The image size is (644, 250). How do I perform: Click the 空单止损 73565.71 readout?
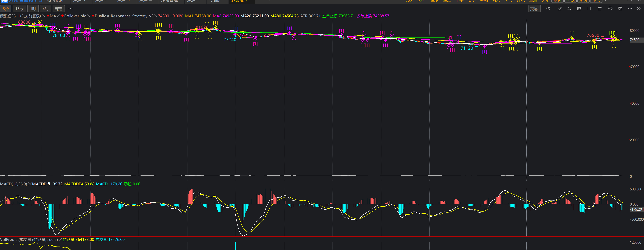click(339, 16)
